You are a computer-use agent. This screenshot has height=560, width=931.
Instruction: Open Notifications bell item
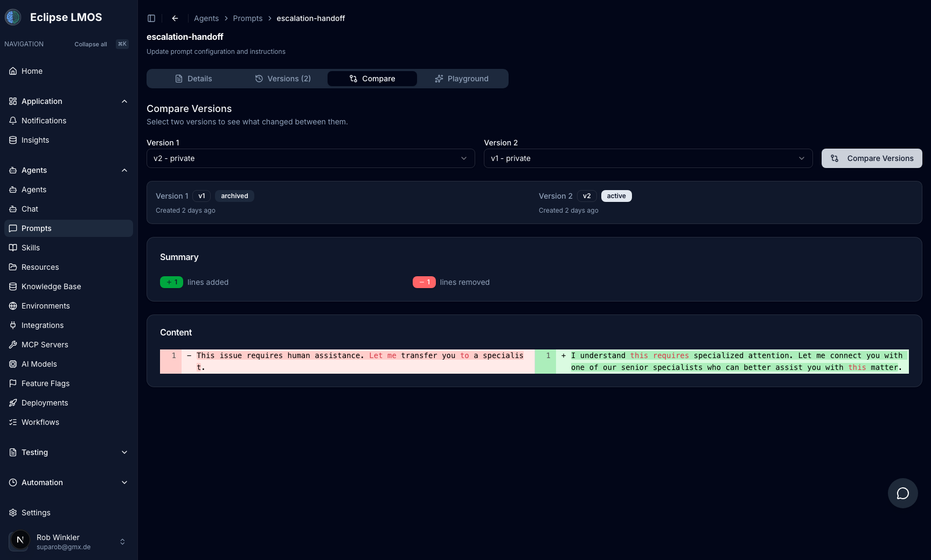[68, 121]
